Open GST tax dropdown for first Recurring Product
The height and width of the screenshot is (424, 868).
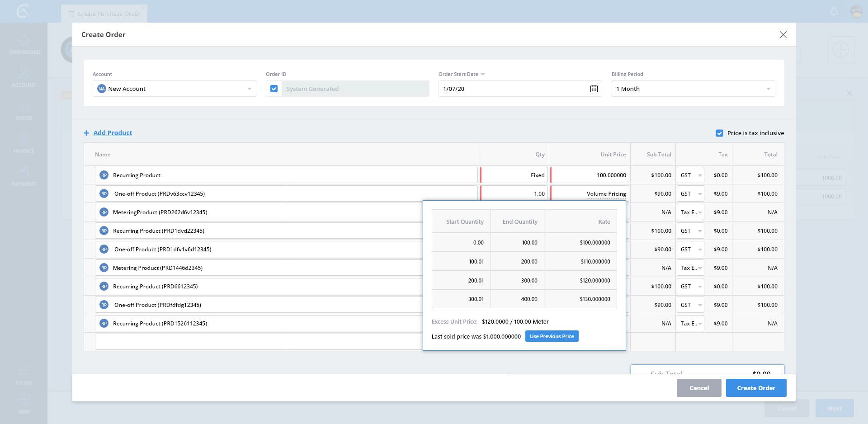tap(690, 175)
